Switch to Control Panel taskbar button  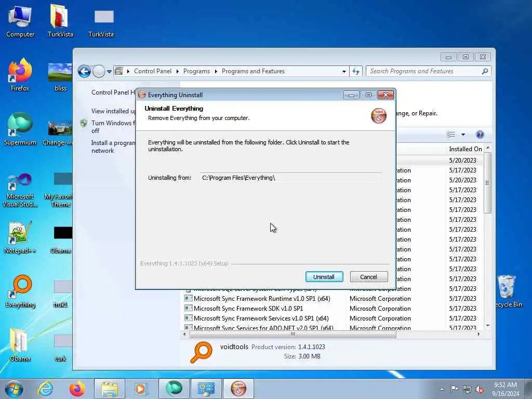tap(206, 389)
